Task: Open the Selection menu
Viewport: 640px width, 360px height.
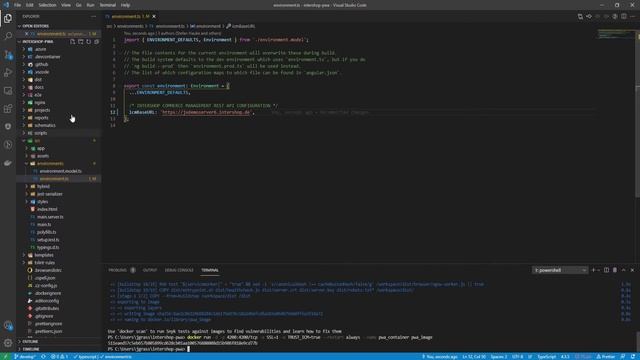Action: click(x=47, y=5)
